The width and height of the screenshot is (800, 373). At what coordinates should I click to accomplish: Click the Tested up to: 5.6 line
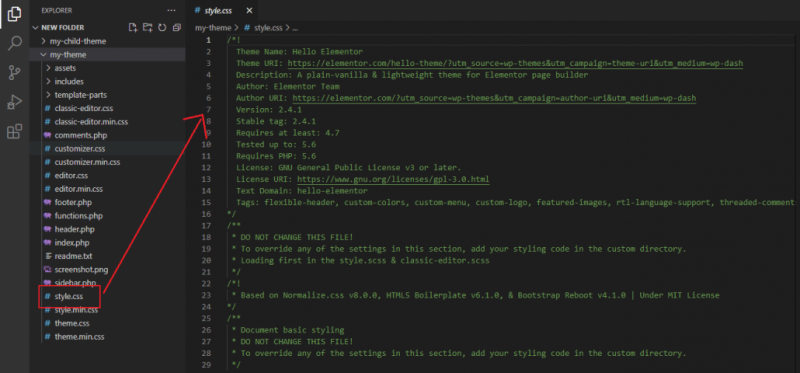(276, 145)
